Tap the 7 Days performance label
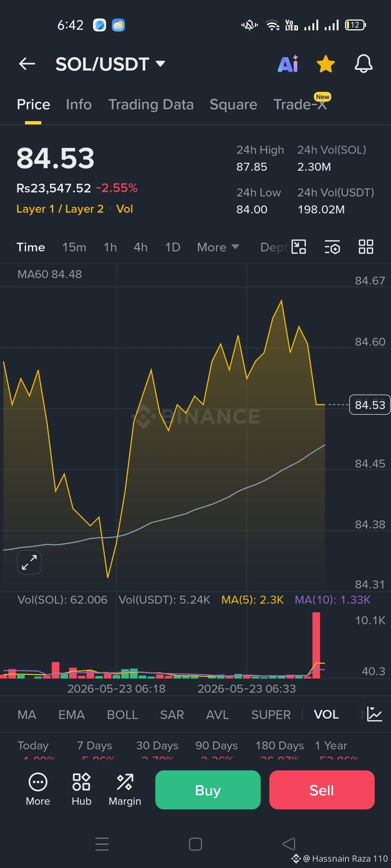The width and height of the screenshot is (391, 868). point(94,746)
